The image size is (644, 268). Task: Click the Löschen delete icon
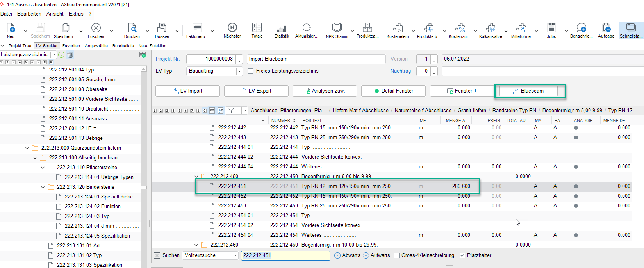click(96, 28)
